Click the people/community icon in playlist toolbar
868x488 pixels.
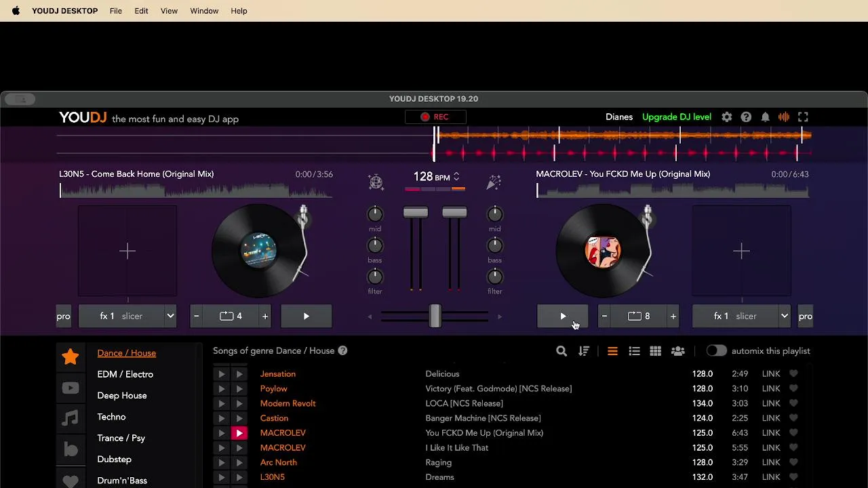(x=677, y=351)
